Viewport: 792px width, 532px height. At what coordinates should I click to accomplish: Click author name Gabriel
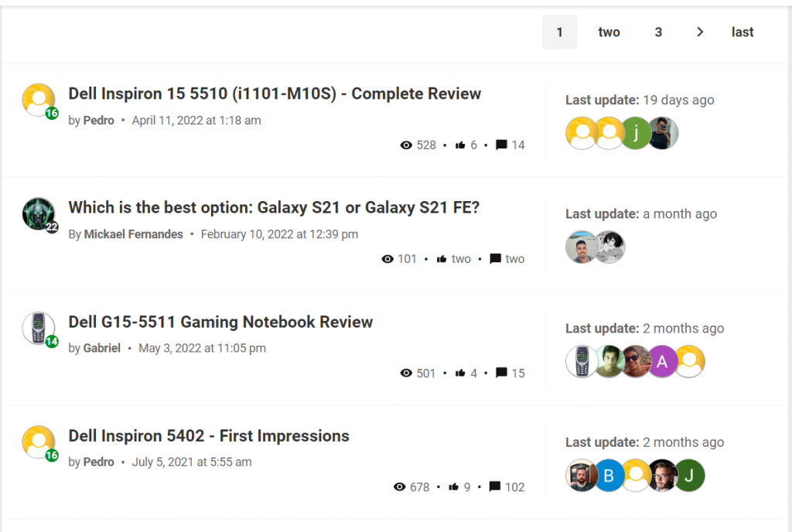point(102,348)
